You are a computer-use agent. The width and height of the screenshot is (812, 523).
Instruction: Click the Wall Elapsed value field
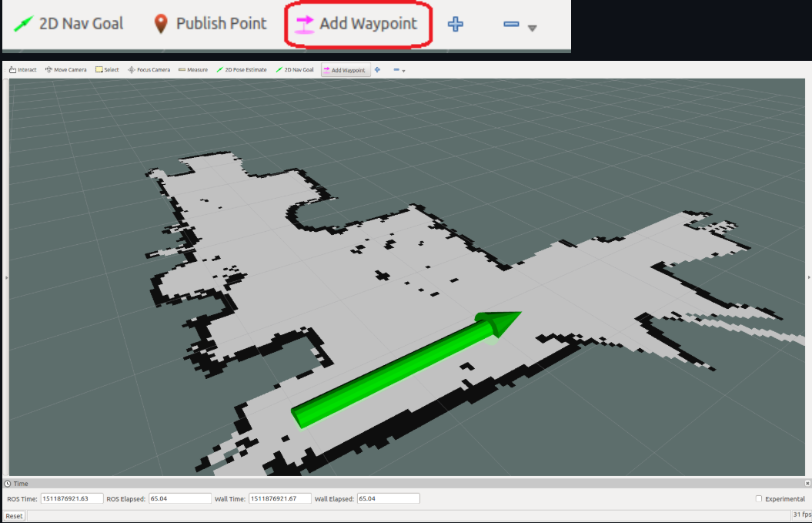tap(389, 498)
